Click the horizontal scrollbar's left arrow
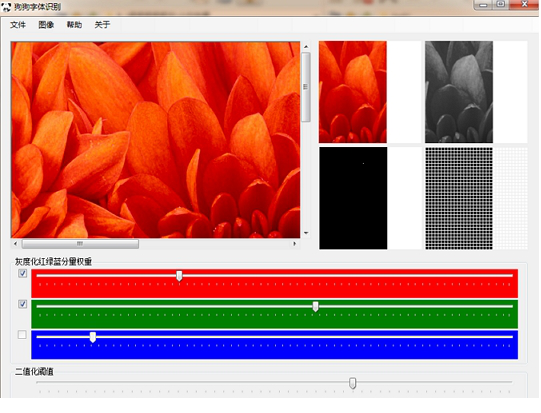The height and width of the screenshot is (413, 541). (x=15, y=244)
